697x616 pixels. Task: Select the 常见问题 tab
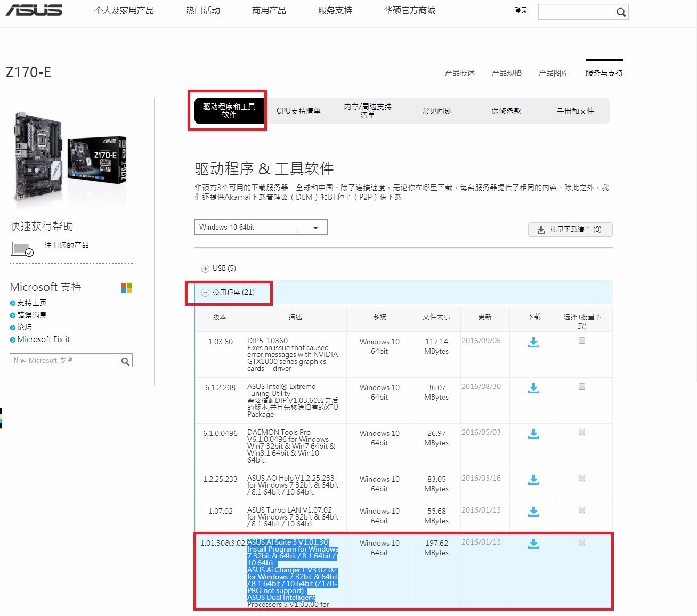point(437,111)
